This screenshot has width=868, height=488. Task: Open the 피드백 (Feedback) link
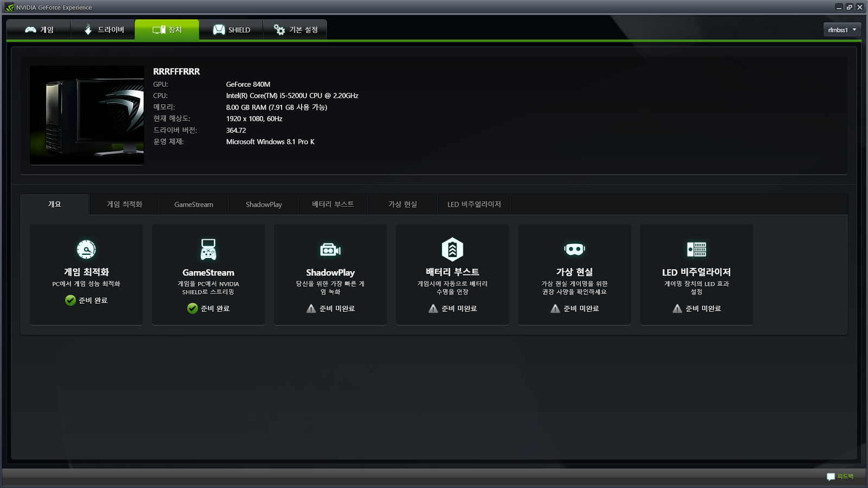[x=845, y=476]
